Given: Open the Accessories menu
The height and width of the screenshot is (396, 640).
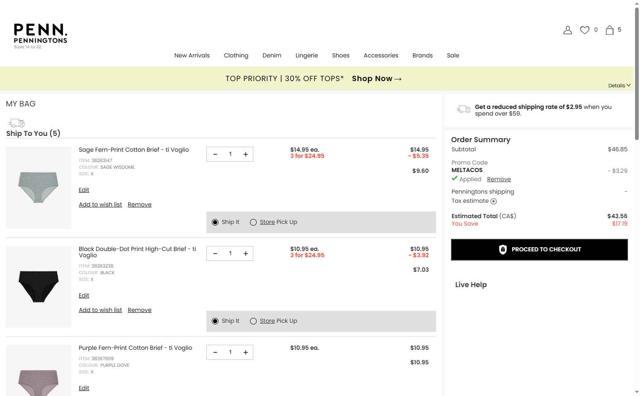Looking at the screenshot, I should pyautogui.click(x=381, y=56).
